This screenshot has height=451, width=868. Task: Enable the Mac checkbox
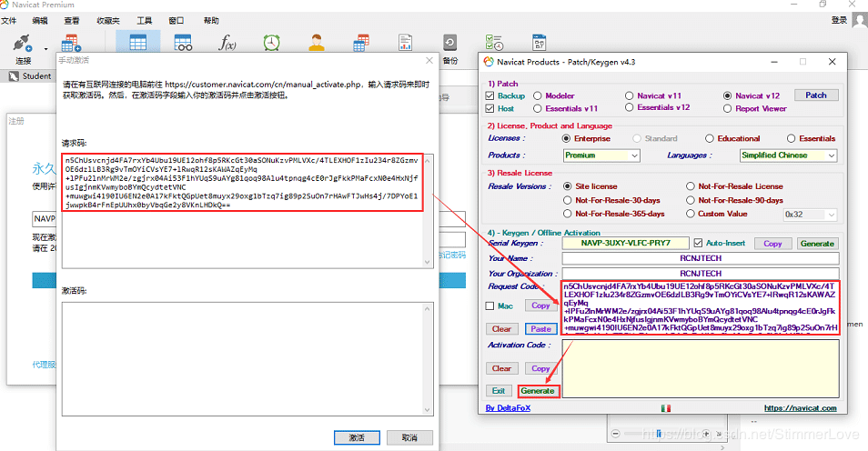490,306
